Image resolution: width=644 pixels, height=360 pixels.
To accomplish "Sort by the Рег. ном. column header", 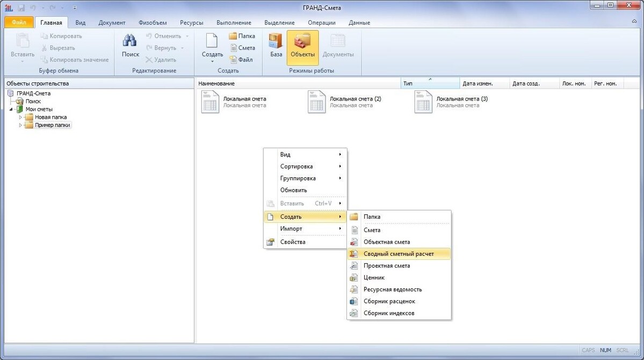I will (607, 83).
